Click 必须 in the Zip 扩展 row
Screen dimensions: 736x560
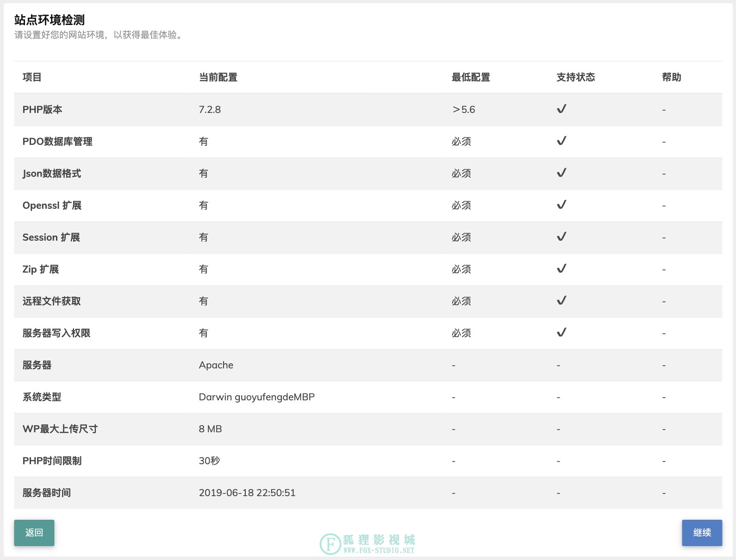462,269
